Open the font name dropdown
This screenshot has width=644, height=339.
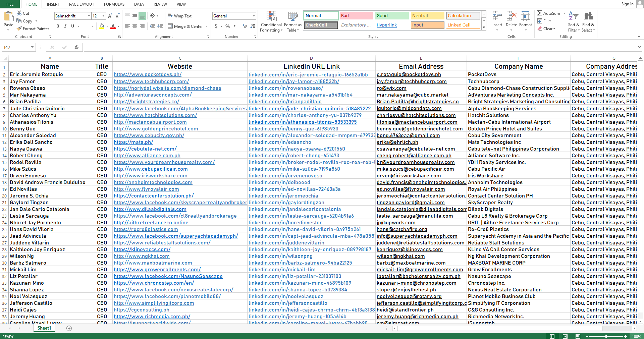coord(89,16)
